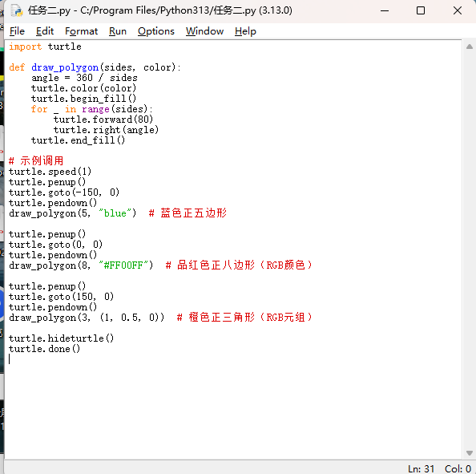Open the Help menu
Screen dimensions: 476x474
point(245,31)
